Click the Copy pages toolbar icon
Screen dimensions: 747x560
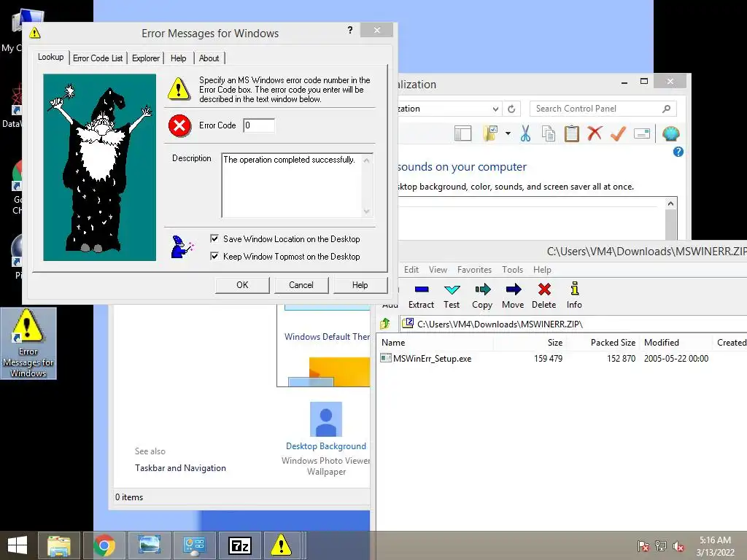[x=549, y=134]
